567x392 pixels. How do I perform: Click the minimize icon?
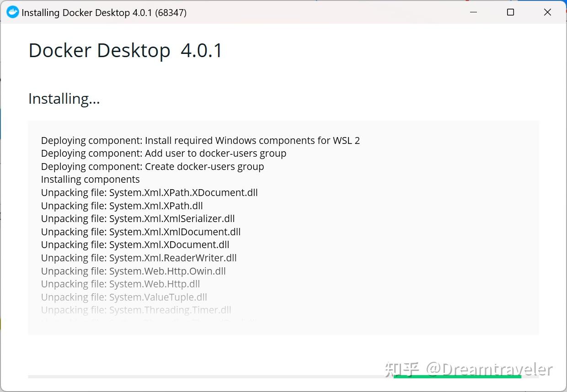[473, 12]
